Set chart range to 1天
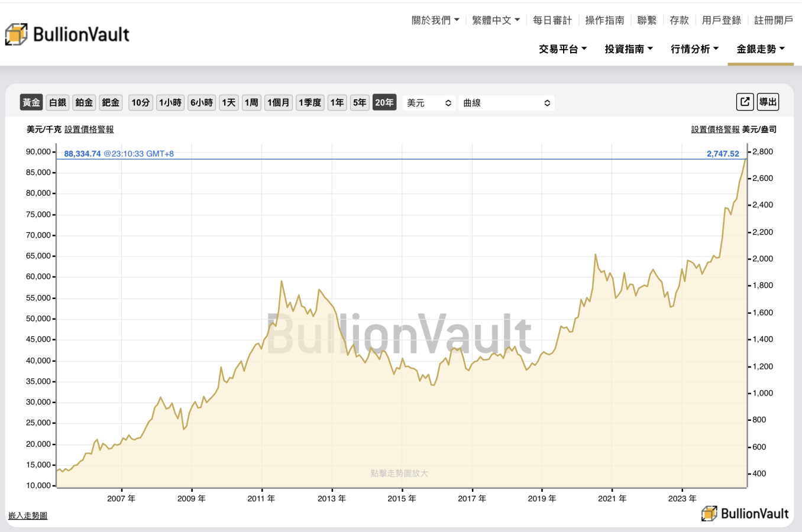The image size is (802, 532). click(229, 102)
